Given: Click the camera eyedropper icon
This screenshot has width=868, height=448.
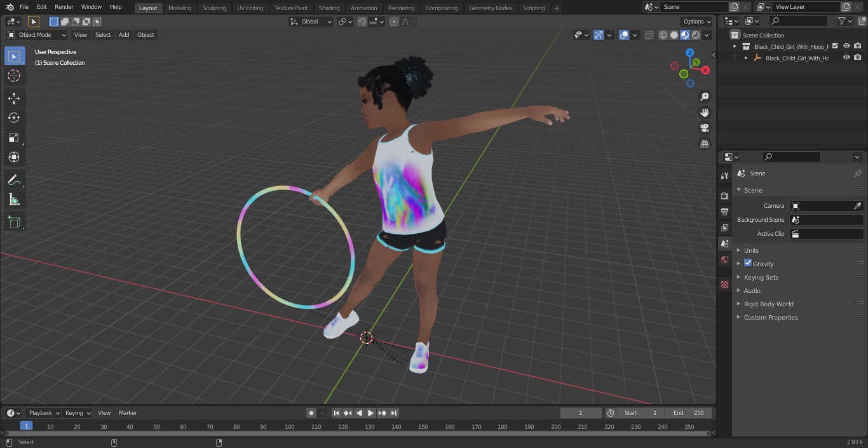Looking at the screenshot, I should click(x=857, y=206).
